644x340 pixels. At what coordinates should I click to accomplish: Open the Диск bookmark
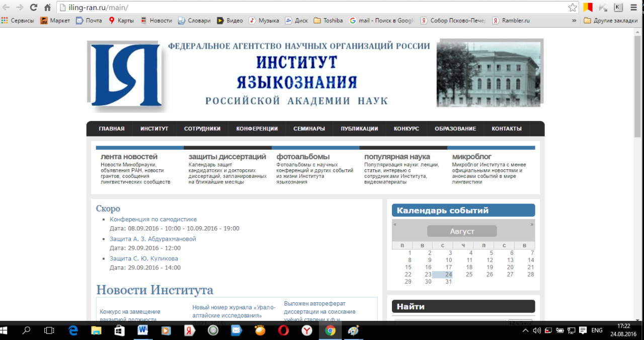pyautogui.click(x=296, y=21)
